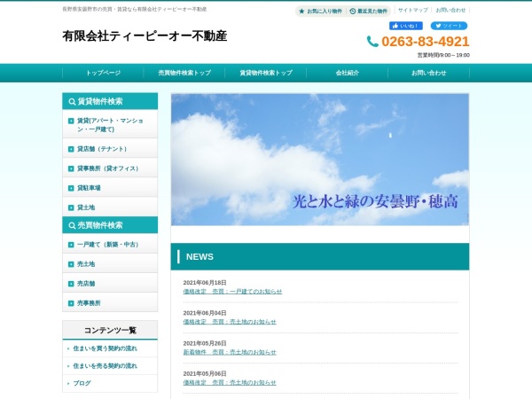The height and width of the screenshot is (399, 532).
Task: Open お気に入り物件 label text
Action: [325, 12]
